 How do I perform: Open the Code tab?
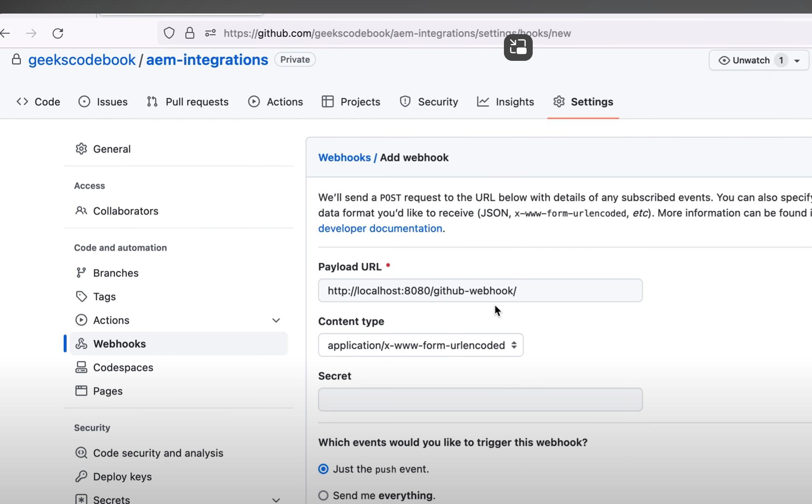39,102
